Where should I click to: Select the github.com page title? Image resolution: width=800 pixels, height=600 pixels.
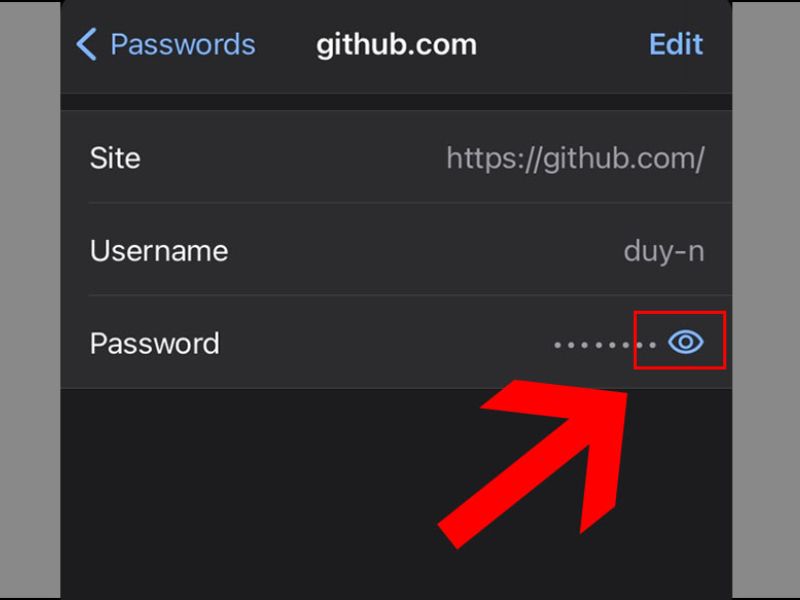point(396,45)
